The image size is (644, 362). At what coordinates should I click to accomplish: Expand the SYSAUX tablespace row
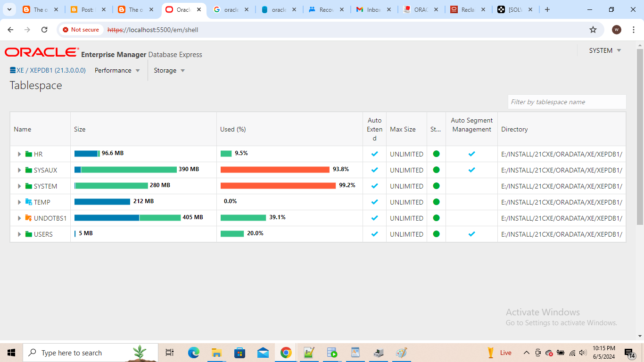pyautogui.click(x=19, y=170)
